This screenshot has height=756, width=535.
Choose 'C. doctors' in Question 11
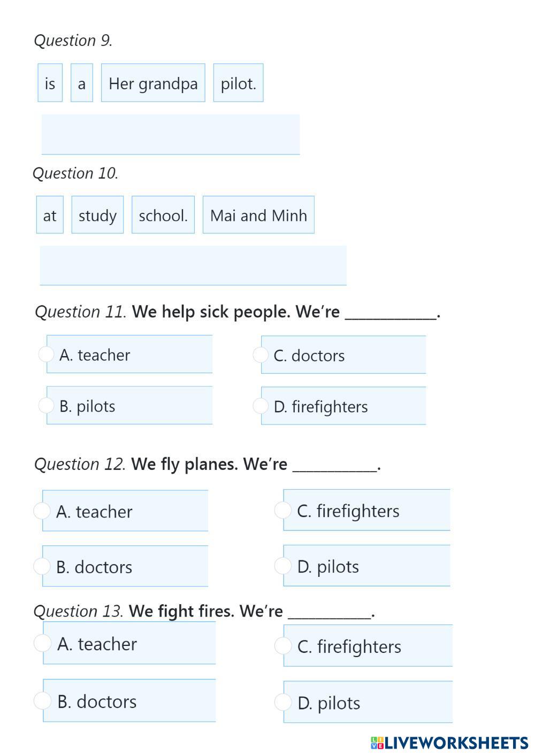coord(261,354)
